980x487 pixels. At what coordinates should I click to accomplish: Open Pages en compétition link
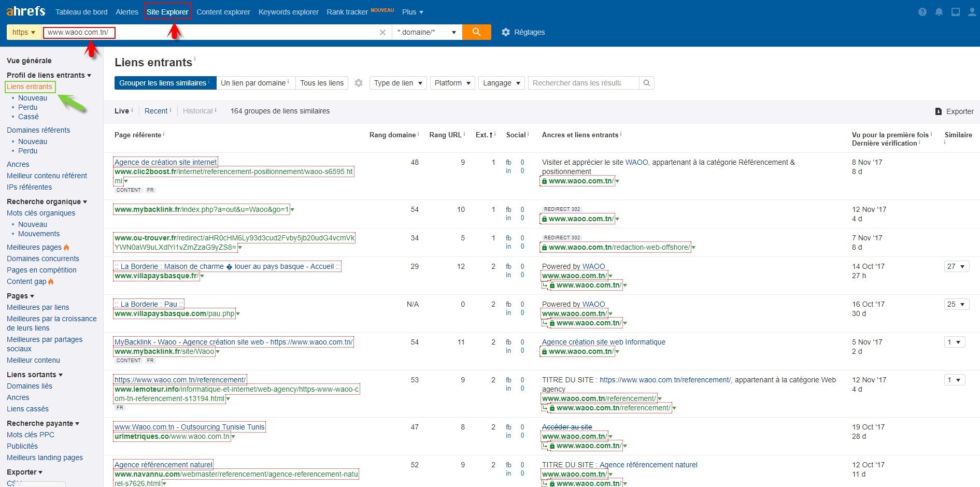(41, 270)
